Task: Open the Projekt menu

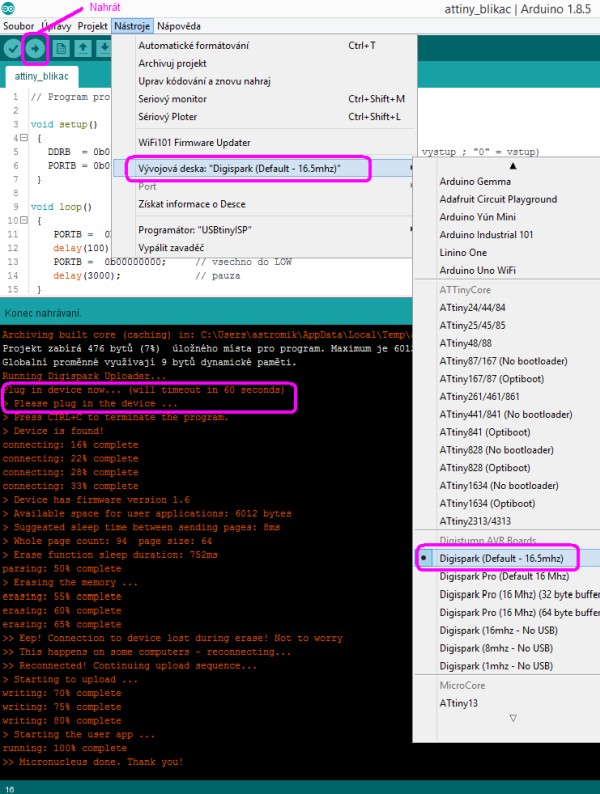Action: pos(92,26)
